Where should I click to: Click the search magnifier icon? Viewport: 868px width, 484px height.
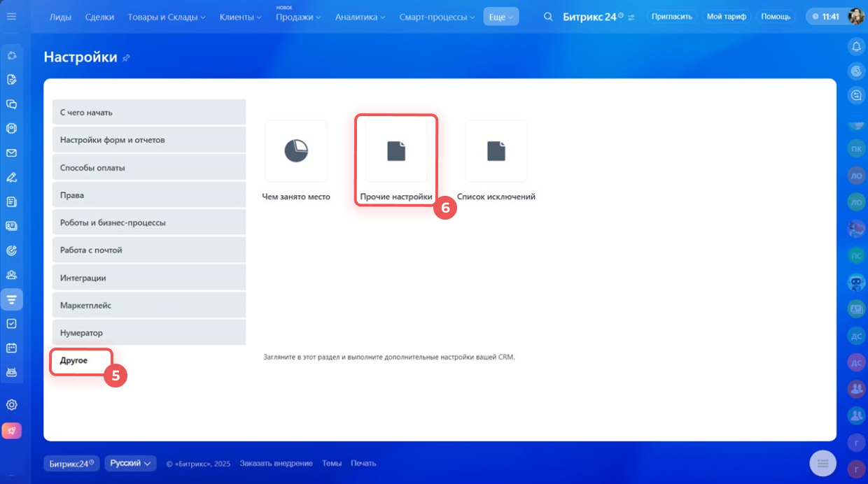(x=548, y=17)
